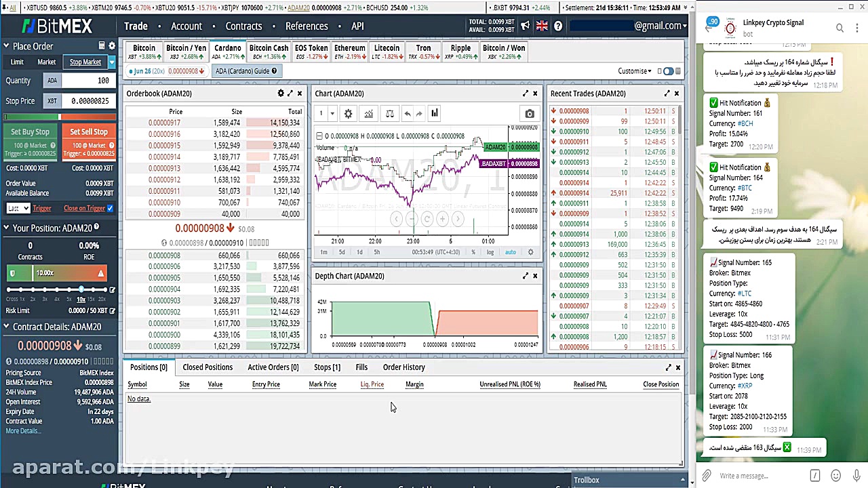
Task: Edit the leverage with pencil icon
Action: 112,290
